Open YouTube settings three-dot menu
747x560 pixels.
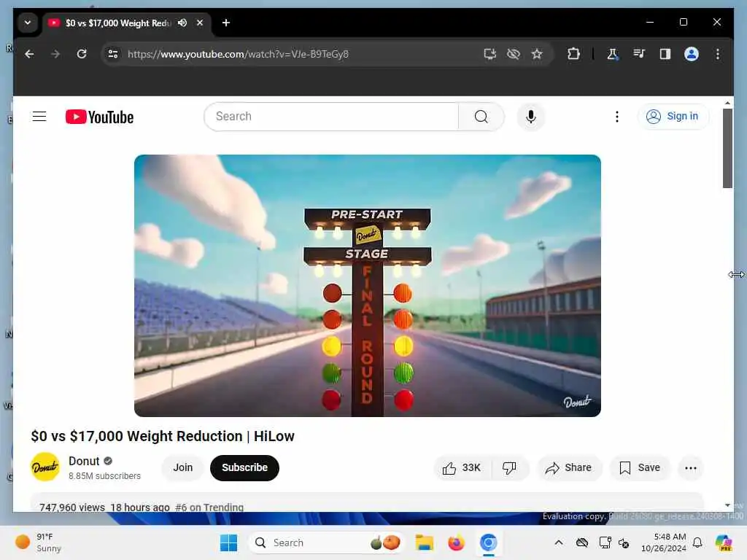pyautogui.click(x=617, y=117)
